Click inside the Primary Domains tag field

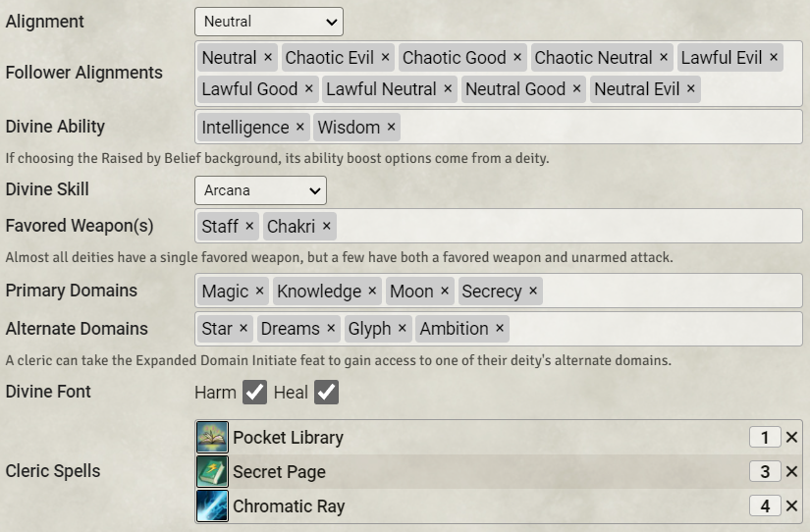[668, 292]
